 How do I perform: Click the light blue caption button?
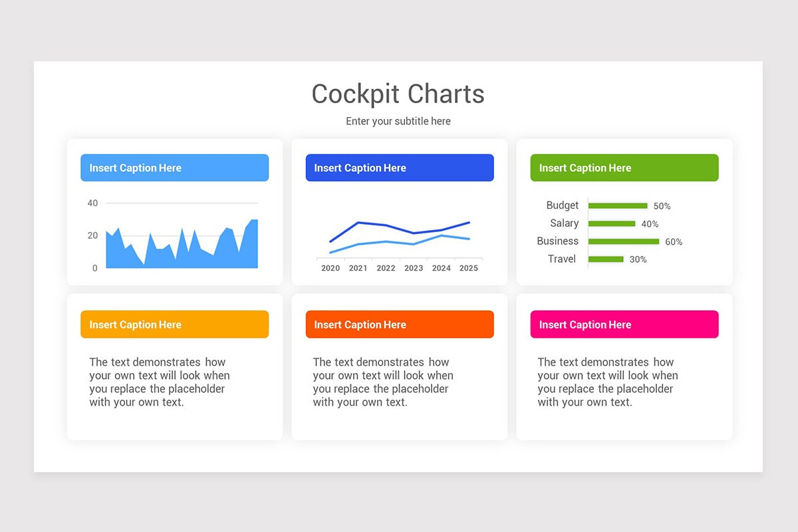point(174,168)
